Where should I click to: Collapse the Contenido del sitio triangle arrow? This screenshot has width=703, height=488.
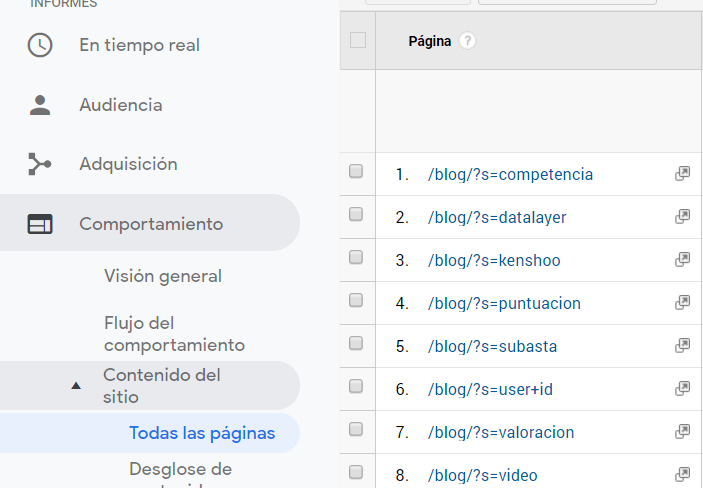point(76,386)
